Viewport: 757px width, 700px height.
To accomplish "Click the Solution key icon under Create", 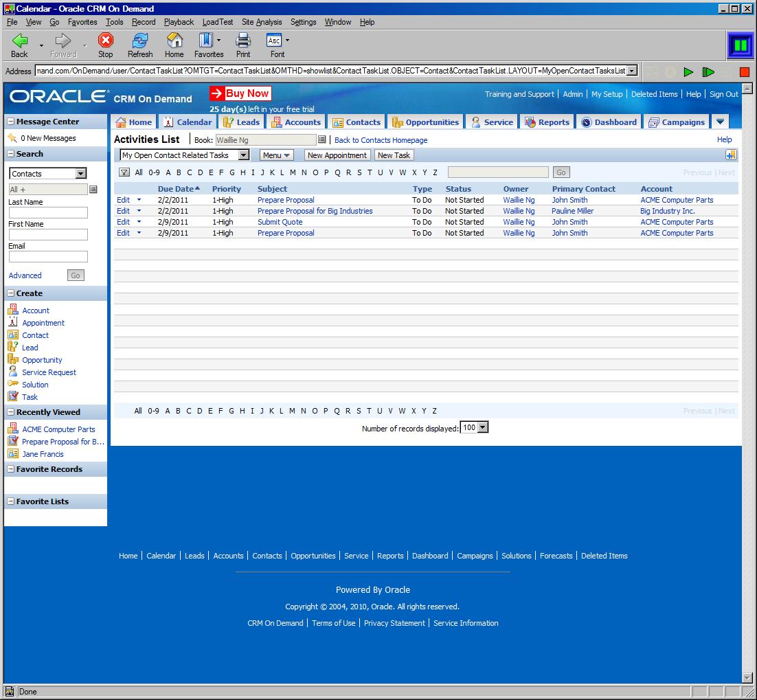I will pos(13,384).
